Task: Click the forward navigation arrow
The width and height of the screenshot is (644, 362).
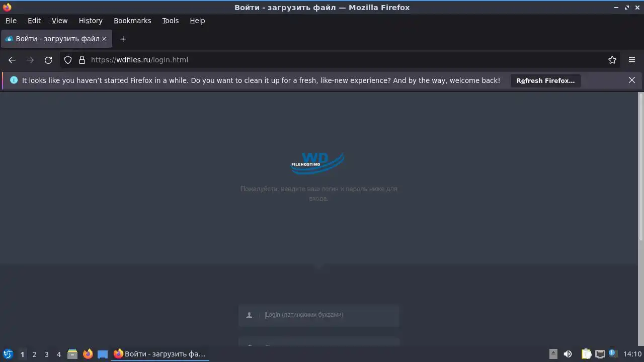Action: click(30, 60)
